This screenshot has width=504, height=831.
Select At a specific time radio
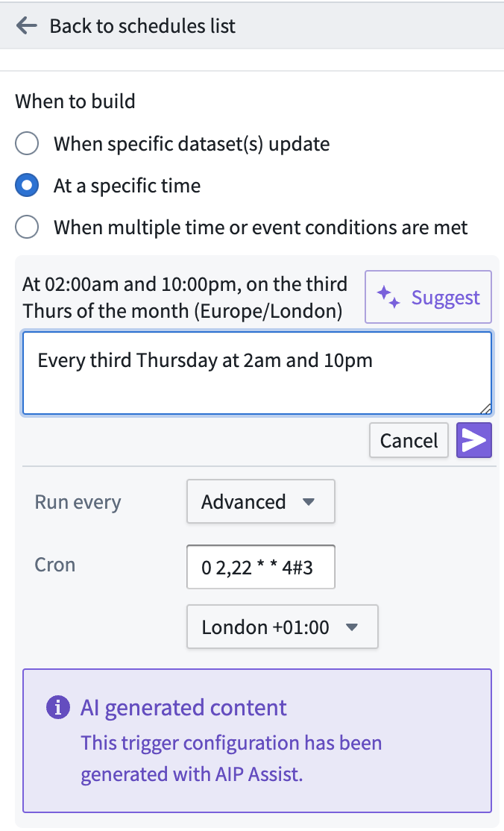(27, 186)
